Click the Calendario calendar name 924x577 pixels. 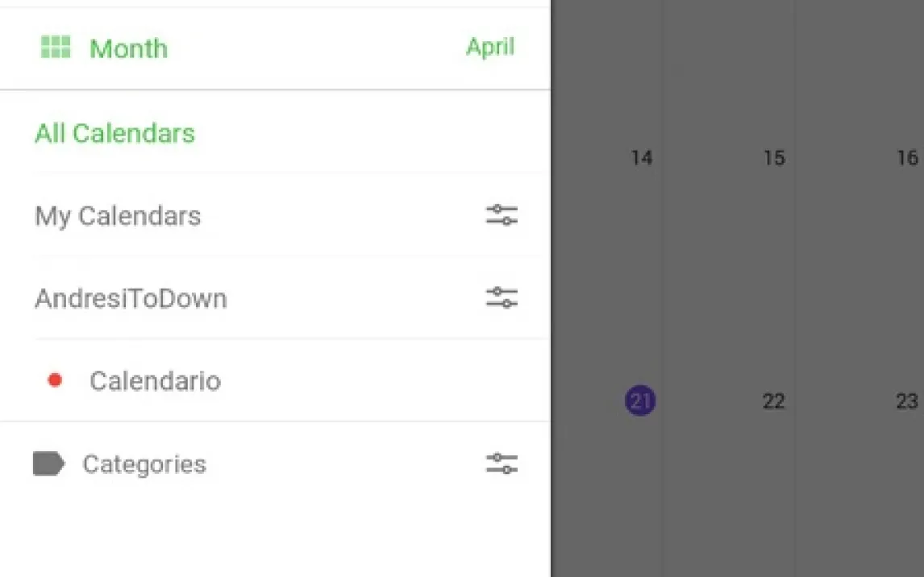155,380
